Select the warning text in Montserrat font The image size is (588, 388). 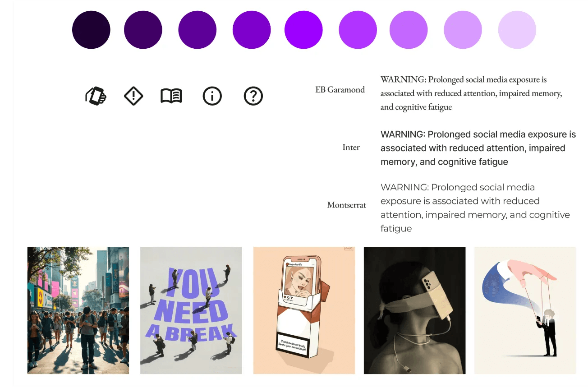click(x=475, y=208)
